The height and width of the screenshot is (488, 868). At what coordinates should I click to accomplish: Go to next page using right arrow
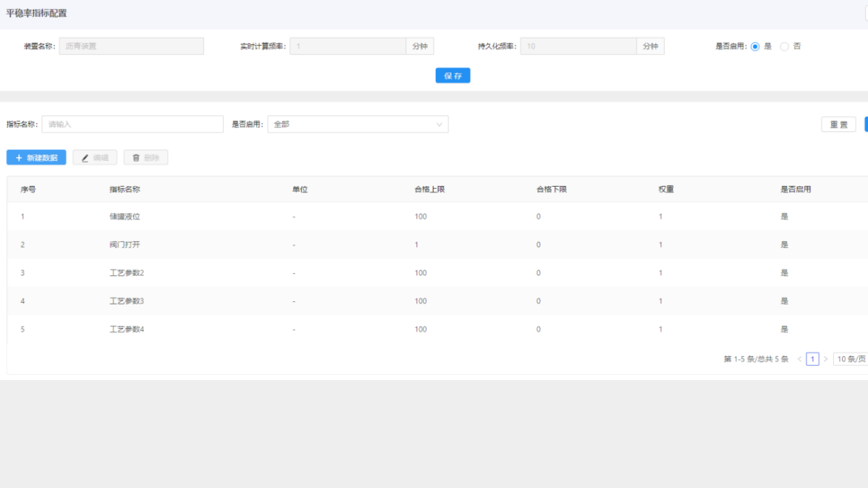pyautogui.click(x=826, y=359)
